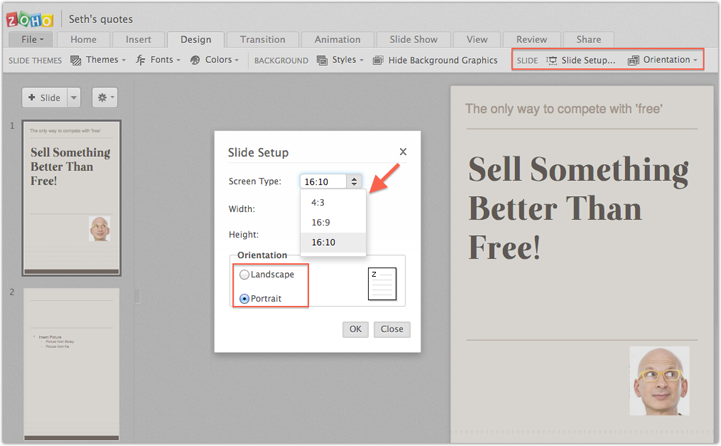Click the Fonts icon in the toolbar
Image resolution: width=721 pixels, height=446 pixels.
pos(140,60)
